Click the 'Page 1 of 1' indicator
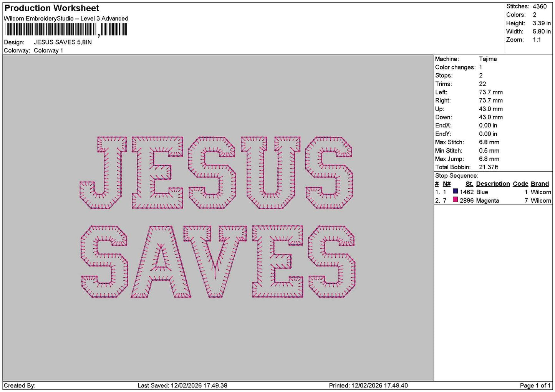The image size is (555, 392). pyautogui.click(x=535, y=386)
